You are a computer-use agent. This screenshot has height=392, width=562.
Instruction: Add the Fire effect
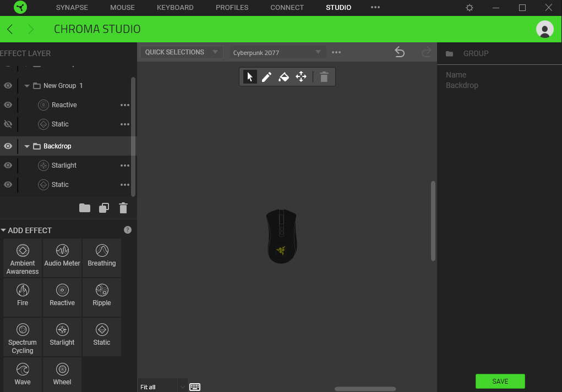click(23, 296)
